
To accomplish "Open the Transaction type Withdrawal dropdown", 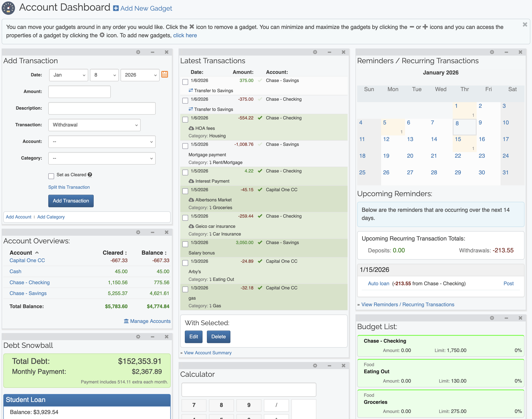I will 94,125.
